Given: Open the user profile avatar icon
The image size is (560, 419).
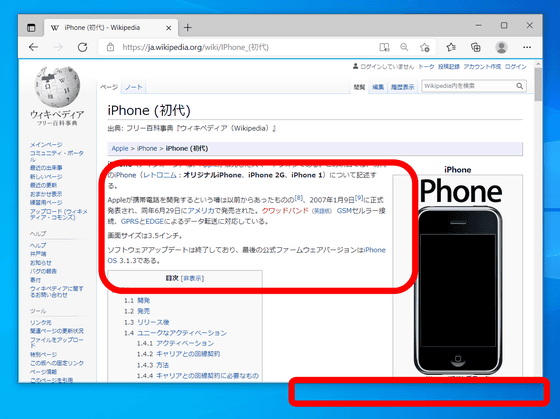Looking at the screenshot, I should tap(501, 47).
